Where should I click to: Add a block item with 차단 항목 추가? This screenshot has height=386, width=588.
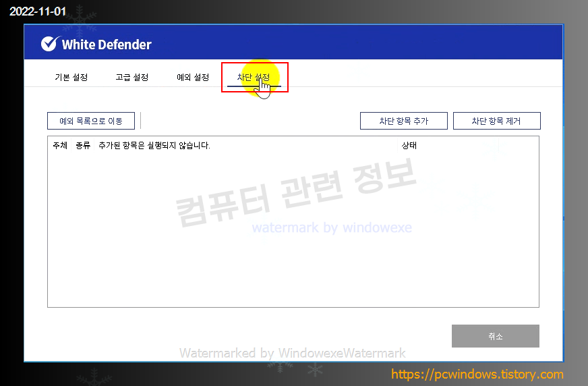point(404,121)
